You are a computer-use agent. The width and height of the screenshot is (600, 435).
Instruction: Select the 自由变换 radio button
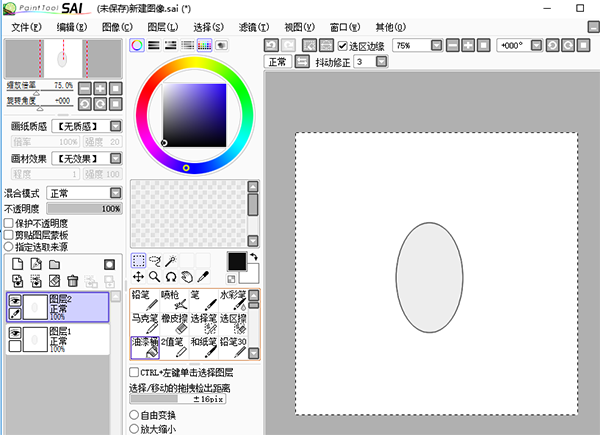[x=135, y=414]
